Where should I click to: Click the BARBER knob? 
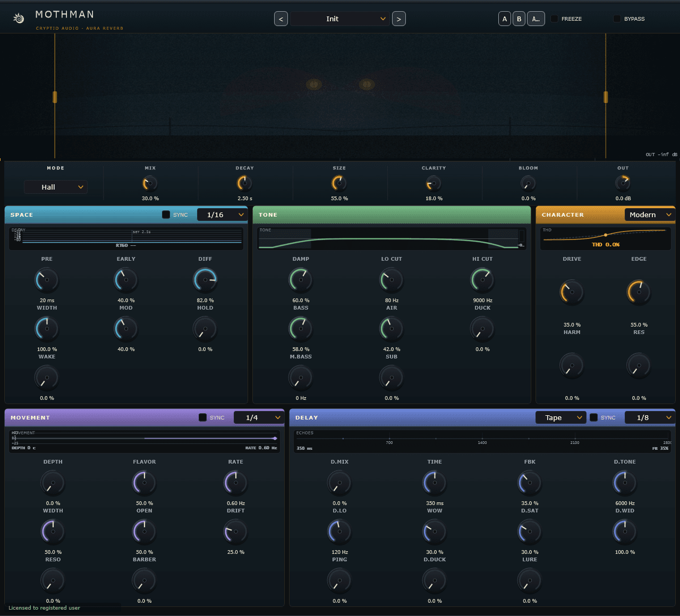click(x=144, y=581)
